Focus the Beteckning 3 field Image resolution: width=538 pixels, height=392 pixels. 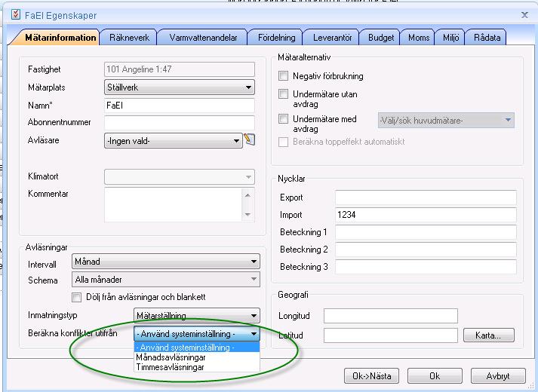(x=426, y=267)
